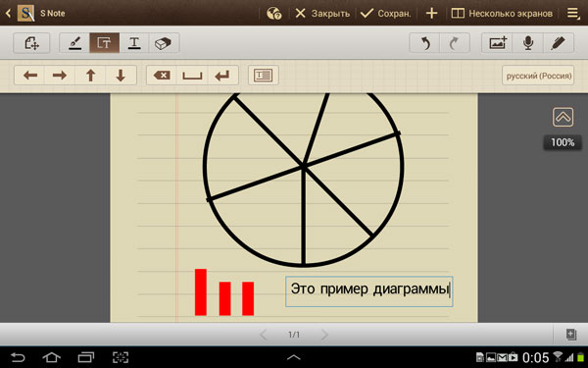The image size is (588, 368).
Task: Toggle the text box tool
Action: tap(104, 43)
